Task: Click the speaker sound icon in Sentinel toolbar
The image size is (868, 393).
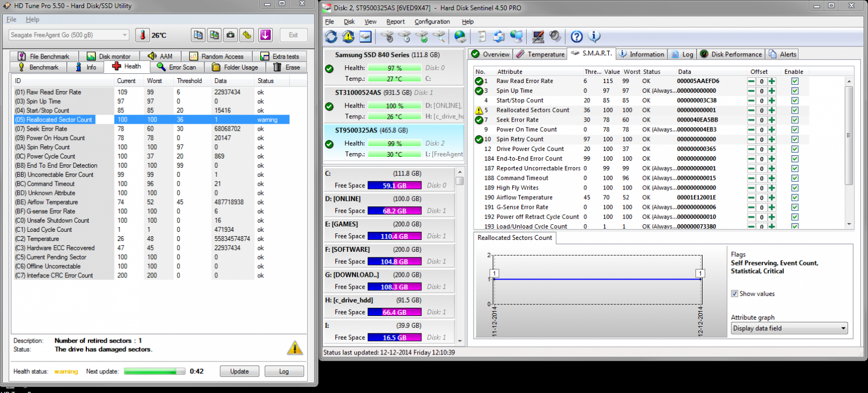Action: [556, 36]
